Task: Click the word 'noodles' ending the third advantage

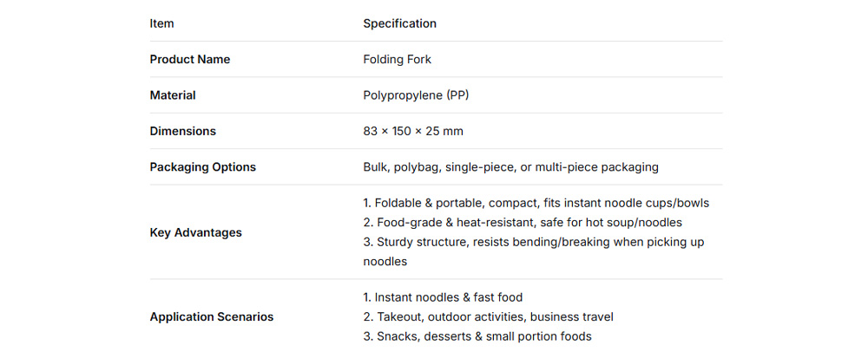Action: click(x=385, y=261)
